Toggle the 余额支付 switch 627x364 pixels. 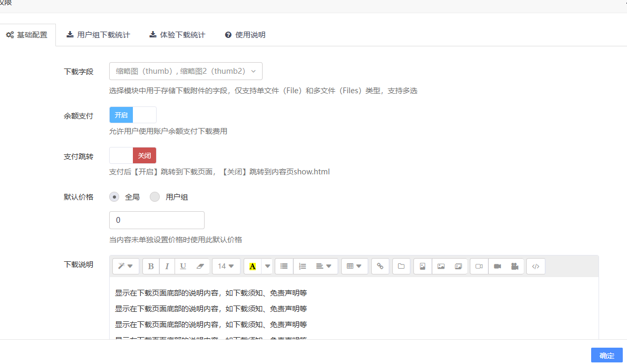pos(133,115)
